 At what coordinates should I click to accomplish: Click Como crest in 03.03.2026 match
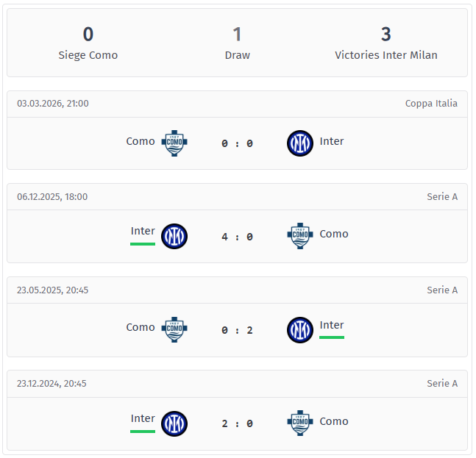pyautogui.click(x=174, y=143)
